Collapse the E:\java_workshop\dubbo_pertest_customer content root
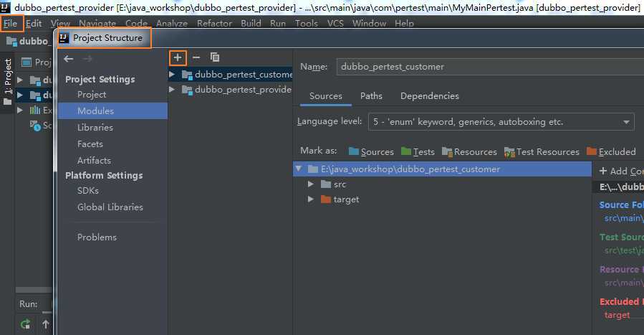This screenshot has width=644, height=335. [x=299, y=169]
